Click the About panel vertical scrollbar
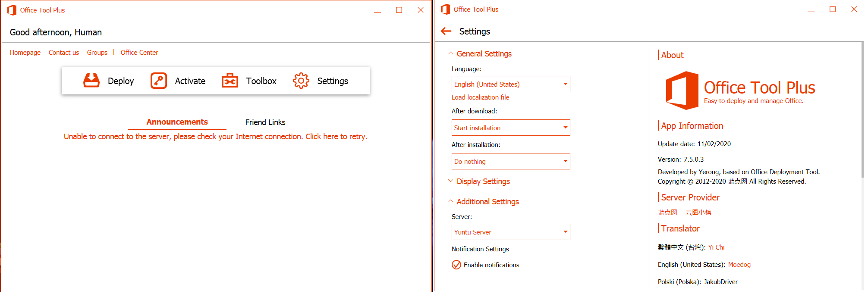This screenshot has width=868, height=294. [862, 110]
